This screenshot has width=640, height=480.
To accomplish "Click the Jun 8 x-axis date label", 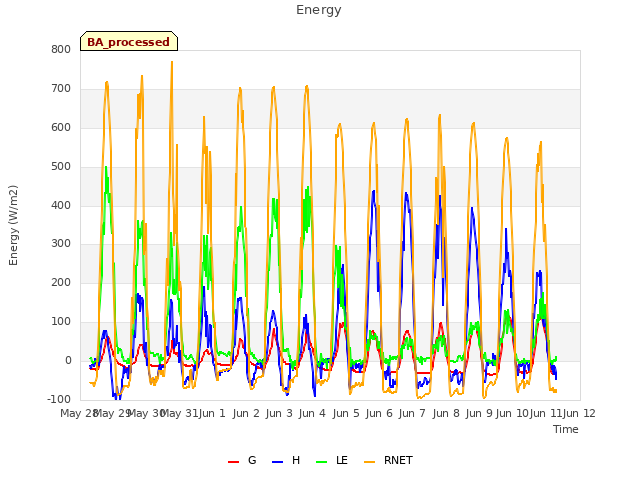I will (446, 413).
